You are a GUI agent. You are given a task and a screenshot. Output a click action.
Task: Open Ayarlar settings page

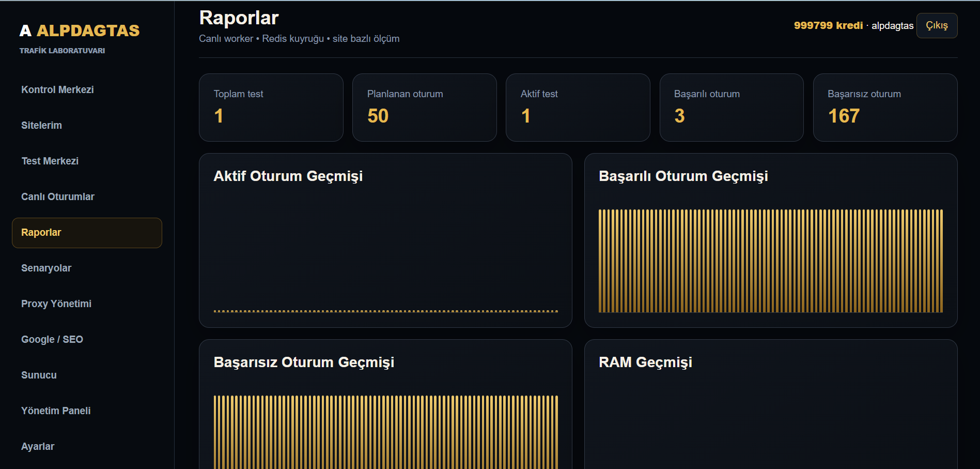(x=87, y=447)
